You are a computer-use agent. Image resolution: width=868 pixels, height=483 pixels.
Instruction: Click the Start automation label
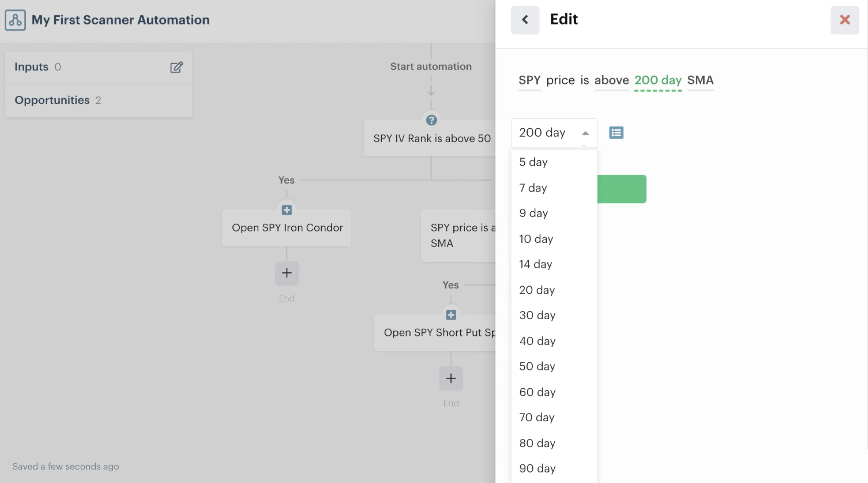431,67
